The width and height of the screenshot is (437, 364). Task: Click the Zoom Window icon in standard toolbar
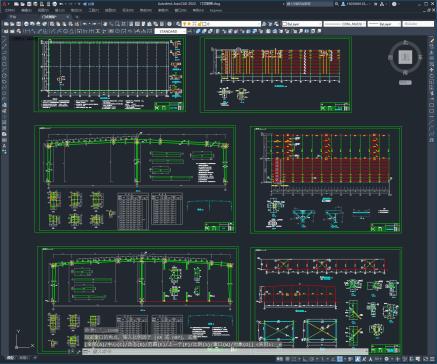pyautogui.click(x=118, y=24)
